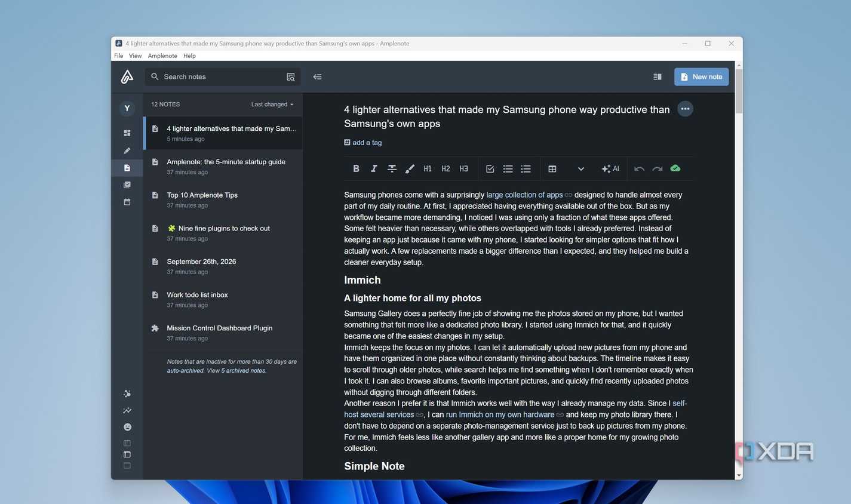Click 'A lighter home for all my photos' subheading

point(413,298)
